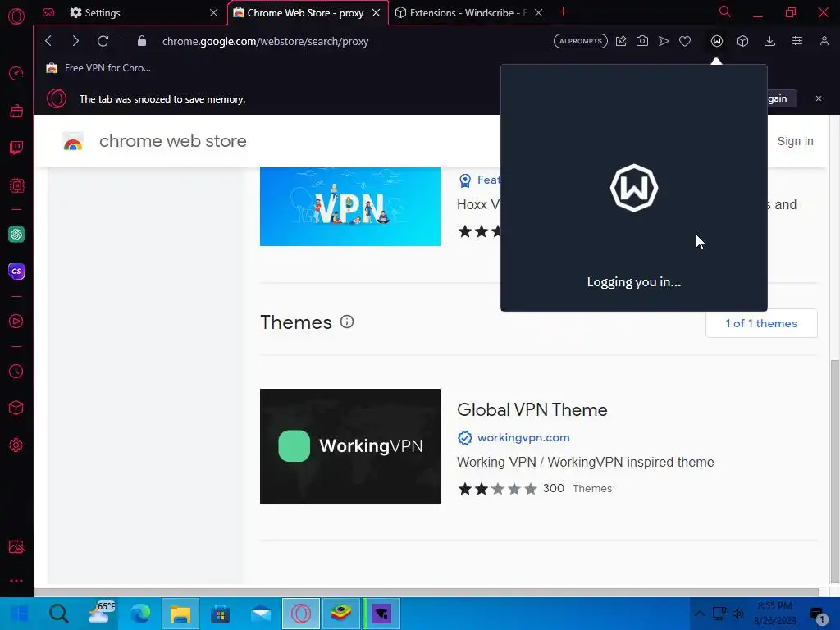The height and width of the screenshot is (630, 840).
Task: Open ChatSonic CS sidebar icon
Action: point(16,271)
